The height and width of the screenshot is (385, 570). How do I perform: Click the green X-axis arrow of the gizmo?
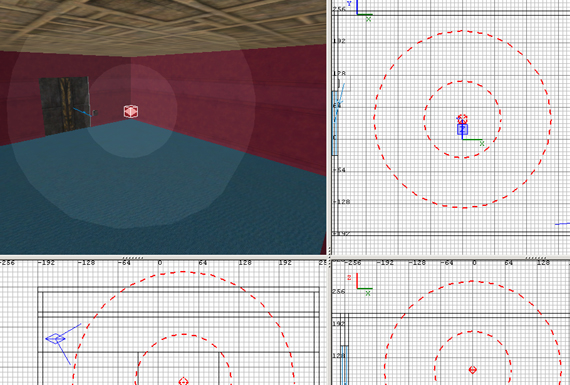(473, 140)
